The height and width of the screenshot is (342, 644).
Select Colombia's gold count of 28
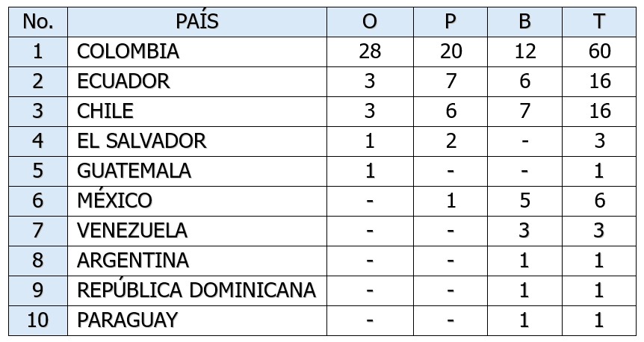tap(369, 52)
